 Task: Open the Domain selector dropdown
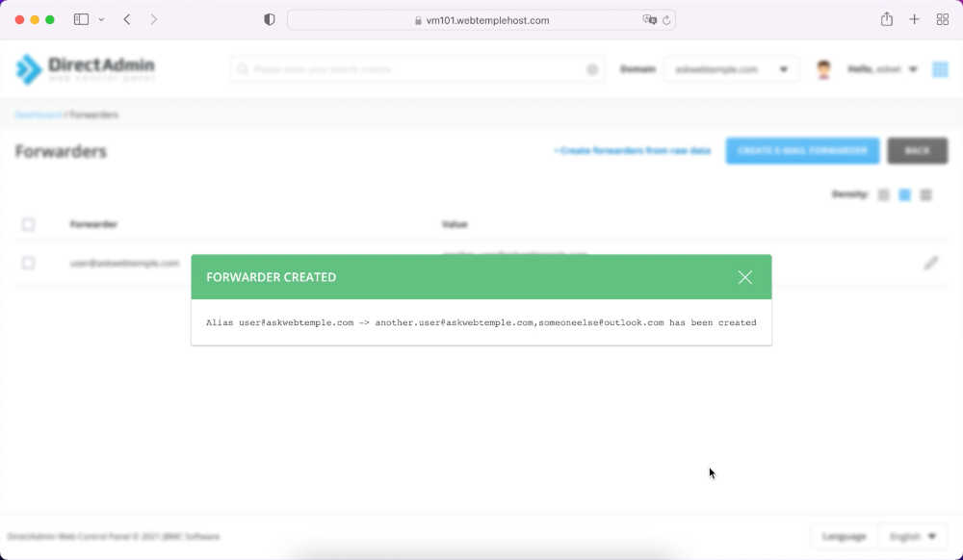pos(731,69)
